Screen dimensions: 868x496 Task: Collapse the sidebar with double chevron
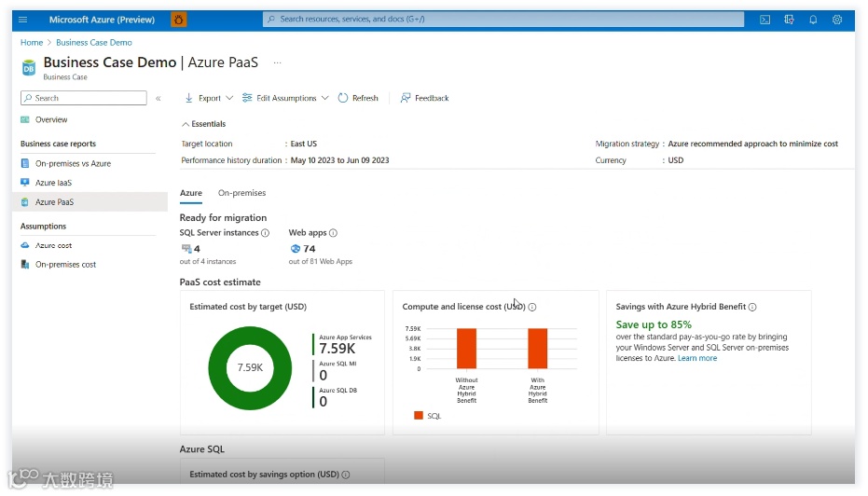click(158, 98)
